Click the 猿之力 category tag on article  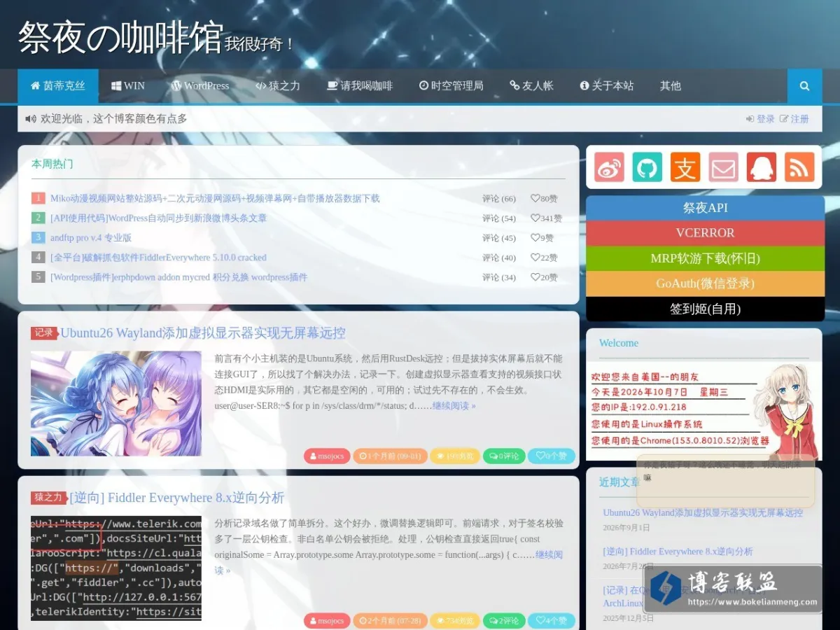pyautogui.click(x=49, y=498)
